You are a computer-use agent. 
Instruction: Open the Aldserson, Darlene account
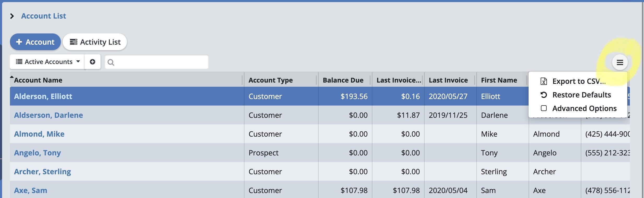click(49, 115)
